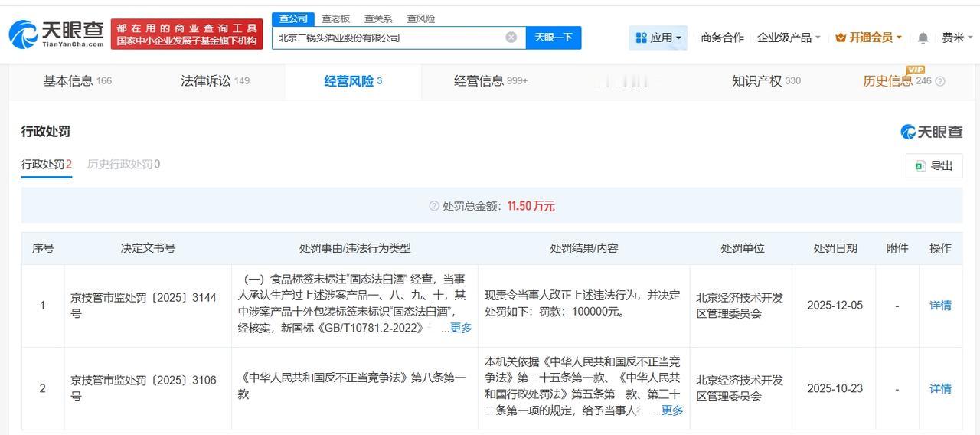
Task: Expand penalty result 更多 in row 2
Action: point(672,410)
